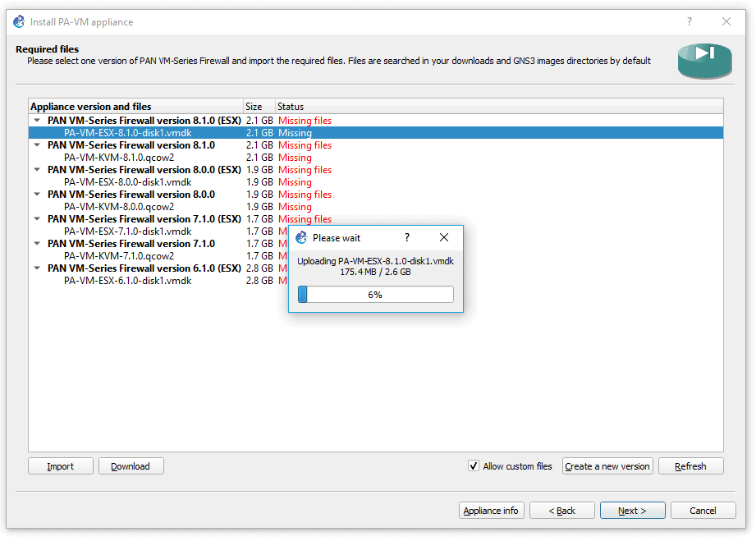Click Create a new version button
The width and height of the screenshot is (756, 541).
(607, 465)
